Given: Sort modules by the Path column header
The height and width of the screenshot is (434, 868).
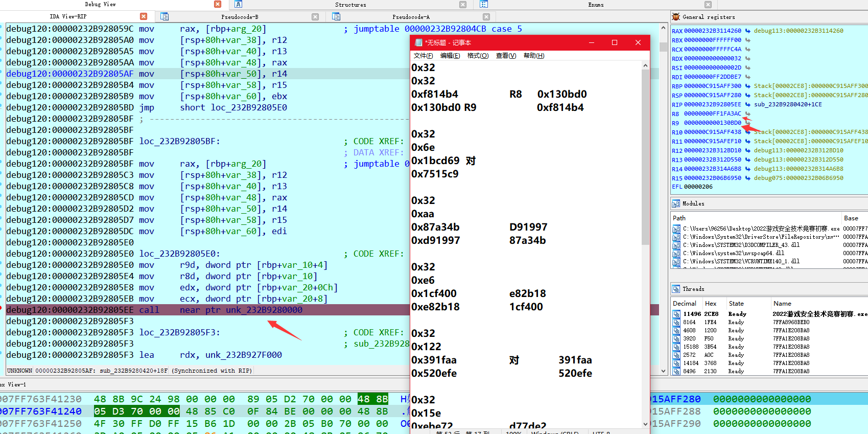Looking at the screenshot, I should pos(756,218).
